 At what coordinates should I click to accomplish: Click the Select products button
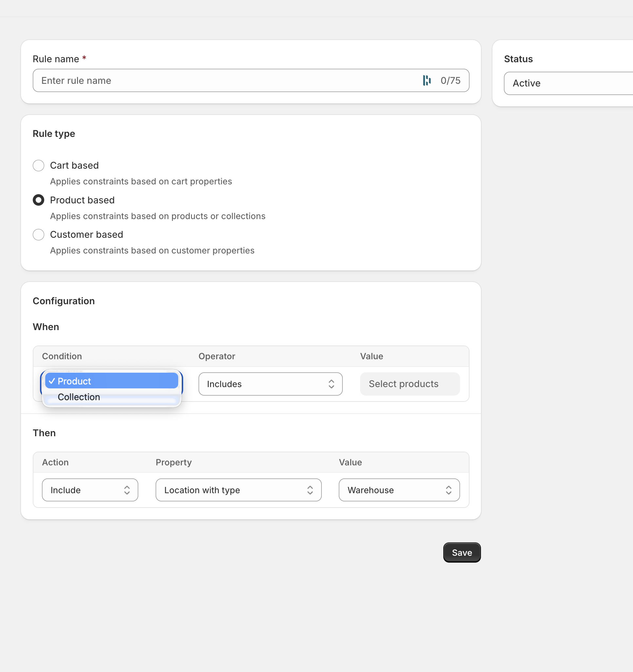[x=410, y=384]
